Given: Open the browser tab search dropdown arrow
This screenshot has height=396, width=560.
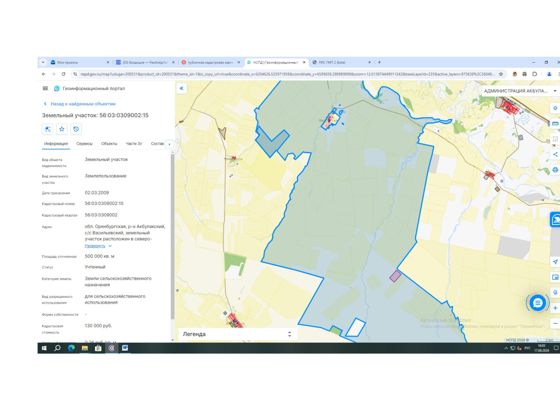Looking at the screenshot, I should (x=43, y=62).
